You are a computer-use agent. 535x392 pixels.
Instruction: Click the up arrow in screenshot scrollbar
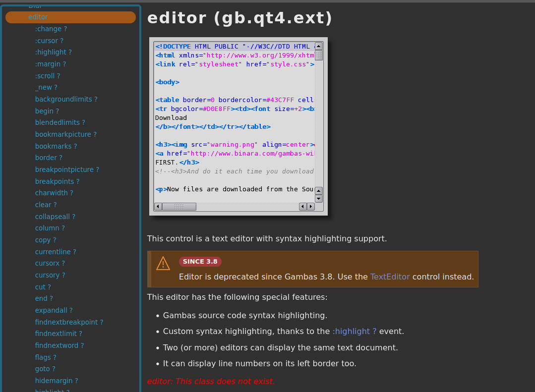[318, 46]
